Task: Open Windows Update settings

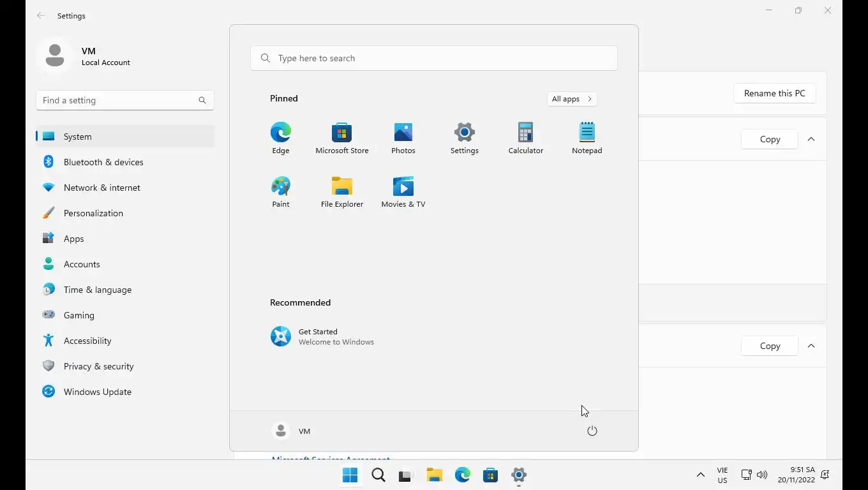Action: coord(125,392)
